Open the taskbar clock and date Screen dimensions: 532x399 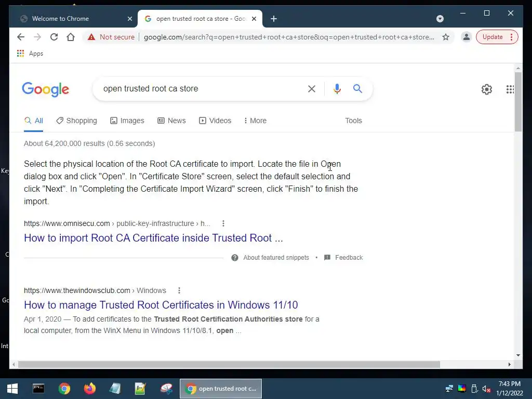coord(510,389)
